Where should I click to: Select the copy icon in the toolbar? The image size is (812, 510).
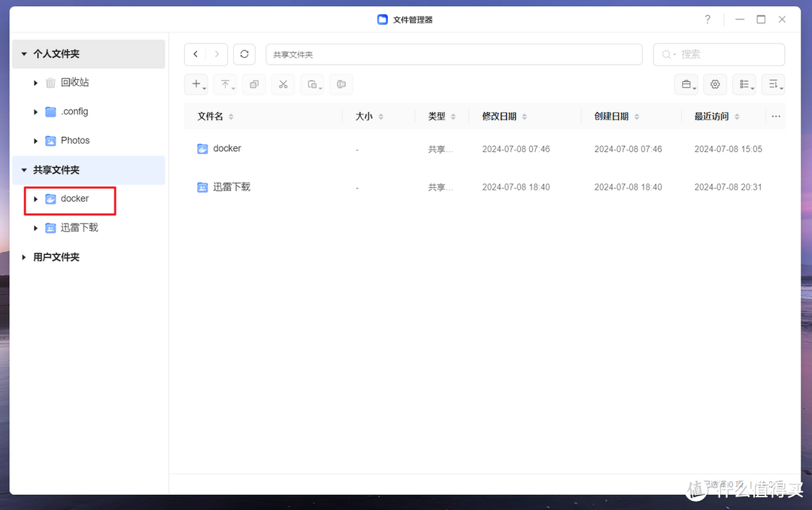point(254,84)
